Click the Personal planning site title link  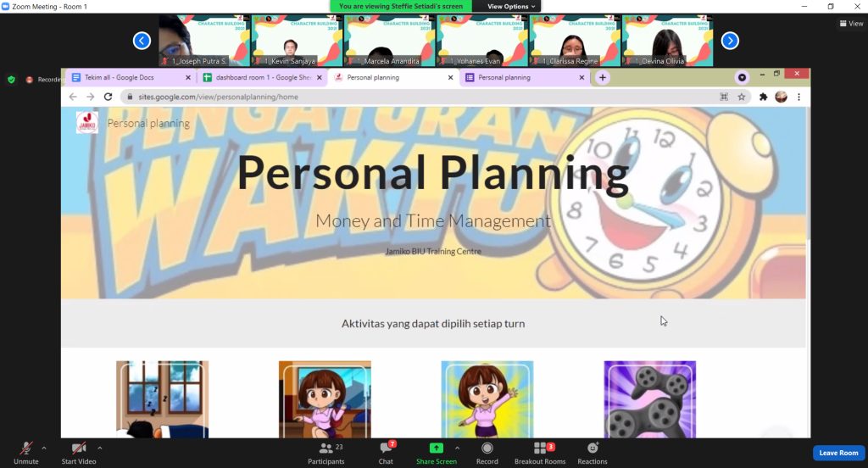[x=148, y=123]
